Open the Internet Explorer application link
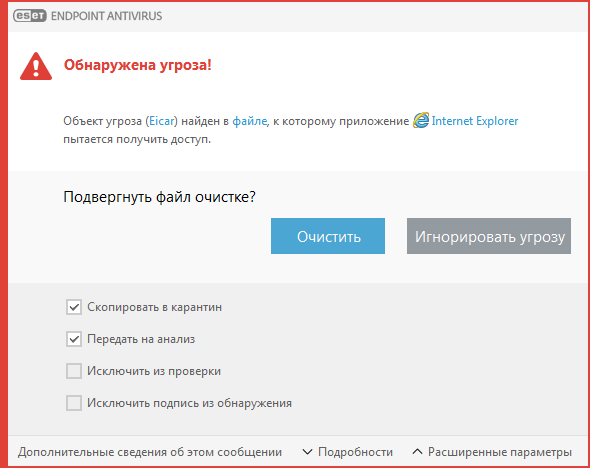The width and height of the screenshot is (590, 468). [474, 121]
